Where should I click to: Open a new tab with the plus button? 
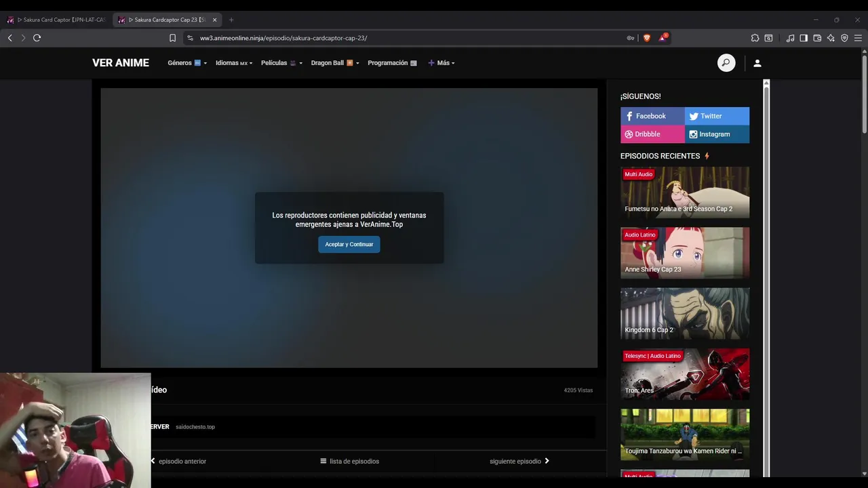(x=231, y=20)
